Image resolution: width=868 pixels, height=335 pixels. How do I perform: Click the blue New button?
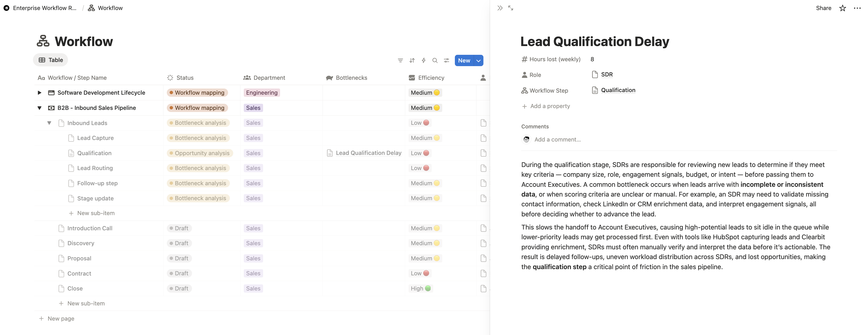point(464,61)
